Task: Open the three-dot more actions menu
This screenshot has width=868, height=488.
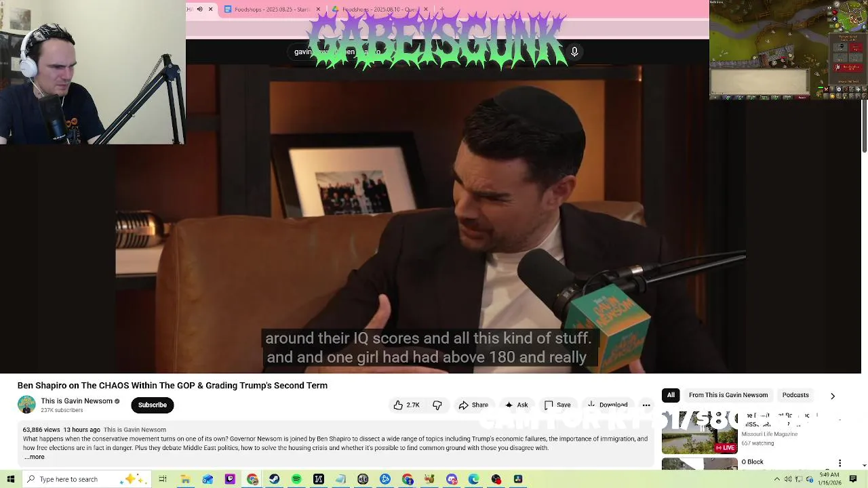Action: tap(646, 405)
